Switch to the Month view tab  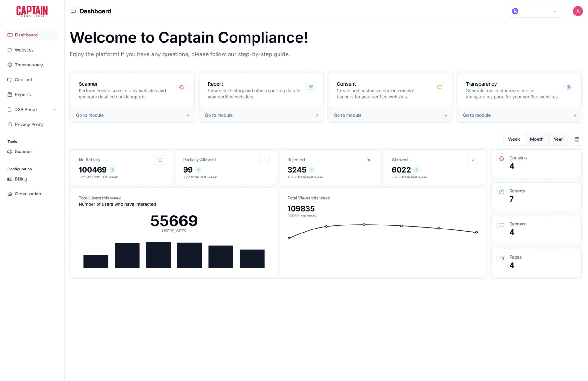[x=536, y=139]
